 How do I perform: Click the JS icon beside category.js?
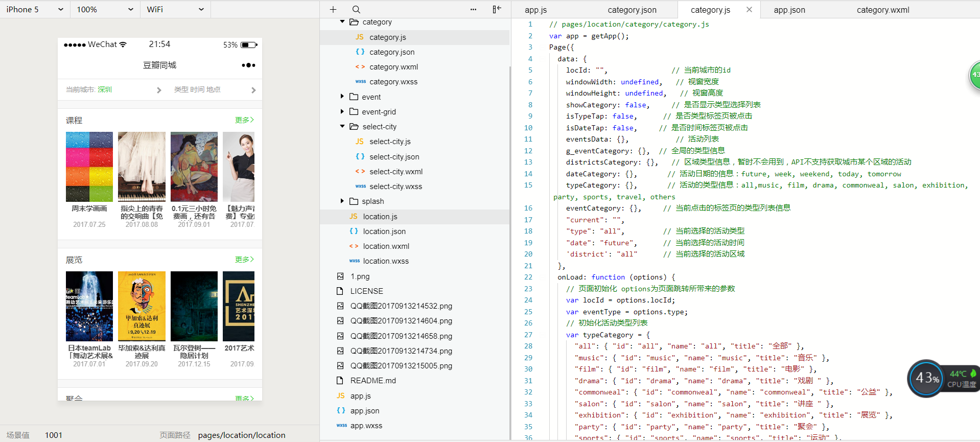pos(360,37)
